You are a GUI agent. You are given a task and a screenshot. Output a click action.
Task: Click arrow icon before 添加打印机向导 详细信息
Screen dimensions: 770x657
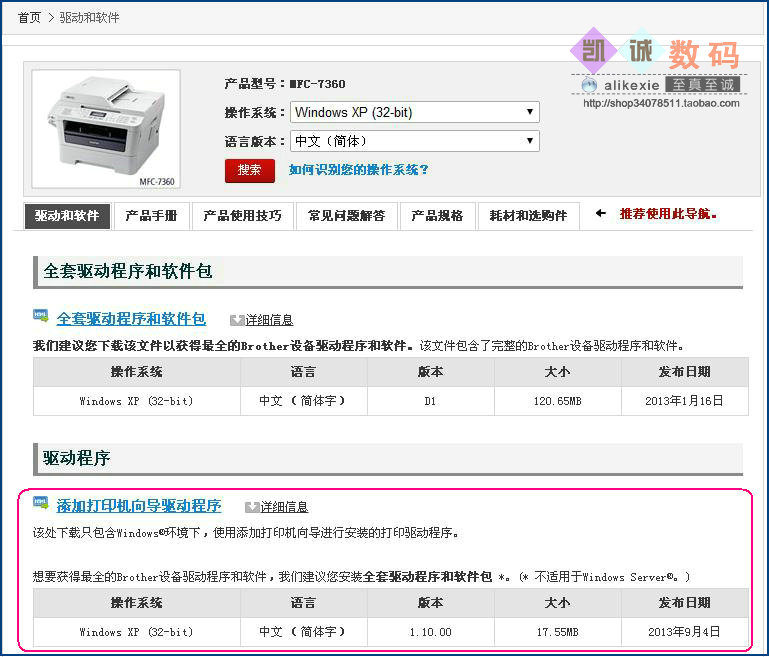point(252,507)
